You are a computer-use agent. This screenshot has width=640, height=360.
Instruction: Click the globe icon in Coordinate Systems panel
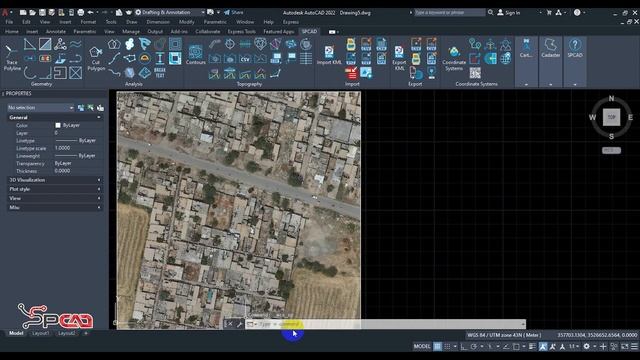[x=505, y=59]
